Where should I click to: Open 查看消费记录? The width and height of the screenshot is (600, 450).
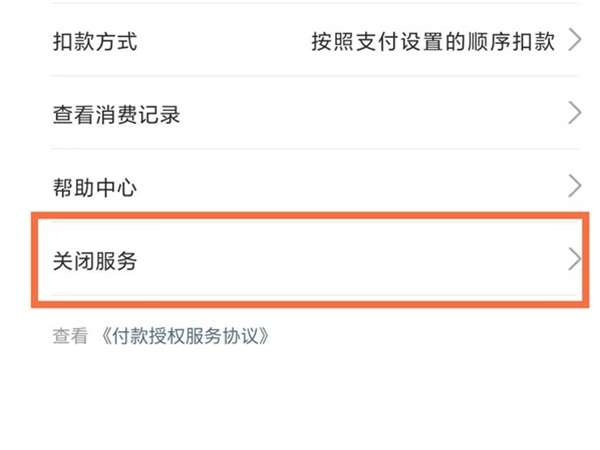[300, 114]
